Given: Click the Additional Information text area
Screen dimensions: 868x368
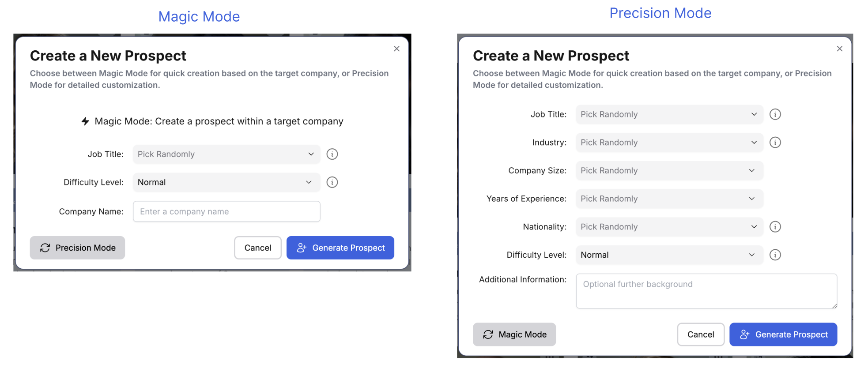Looking at the screenshot, I should pos(706,291).
